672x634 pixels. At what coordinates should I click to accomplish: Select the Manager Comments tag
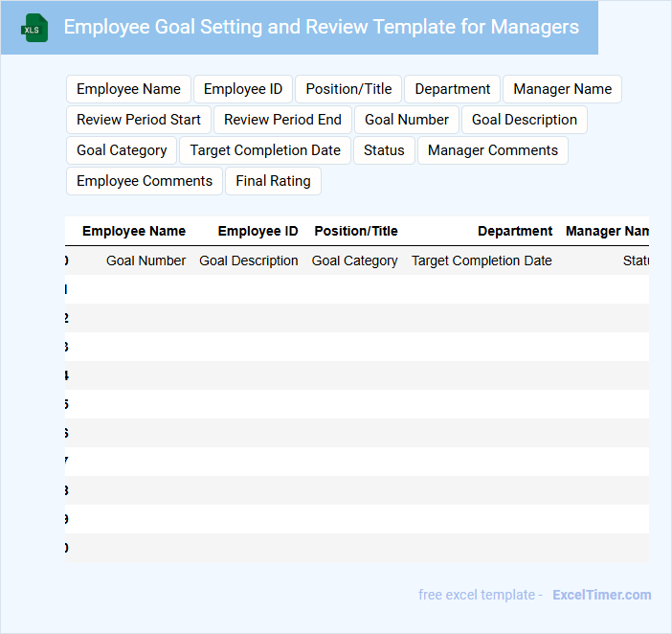[492, 150]
